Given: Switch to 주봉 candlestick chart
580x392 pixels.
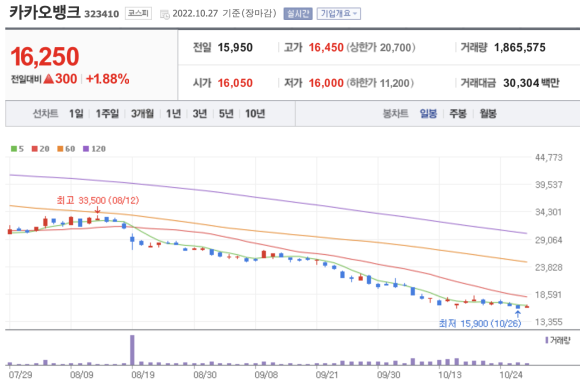Looking at the screenshot, I should coord(458,114).
